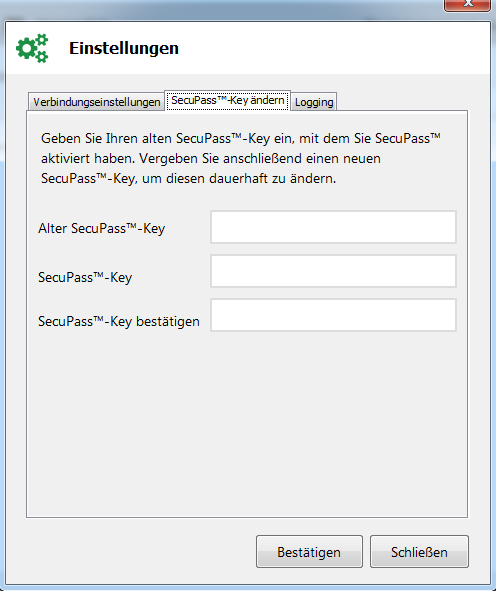Click into the new SecuPass™-Key field
Screen dimensions: 496x591
tap(333, 271)
